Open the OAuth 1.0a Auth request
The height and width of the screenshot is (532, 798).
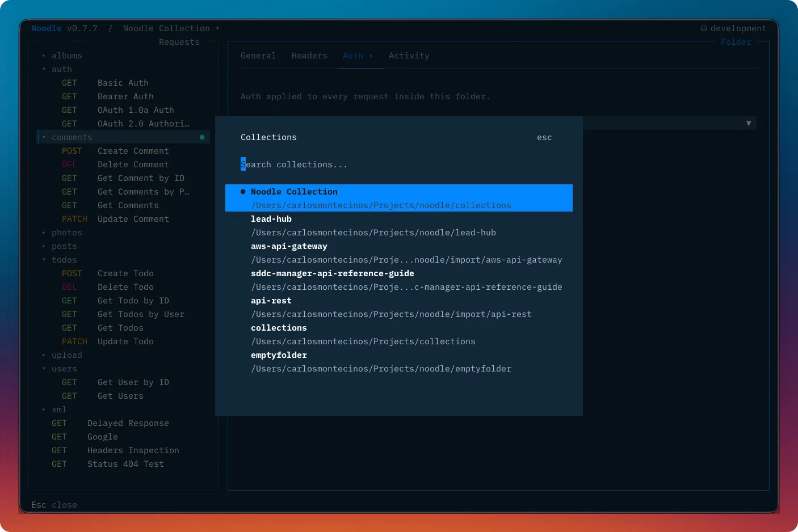point(123,110)
